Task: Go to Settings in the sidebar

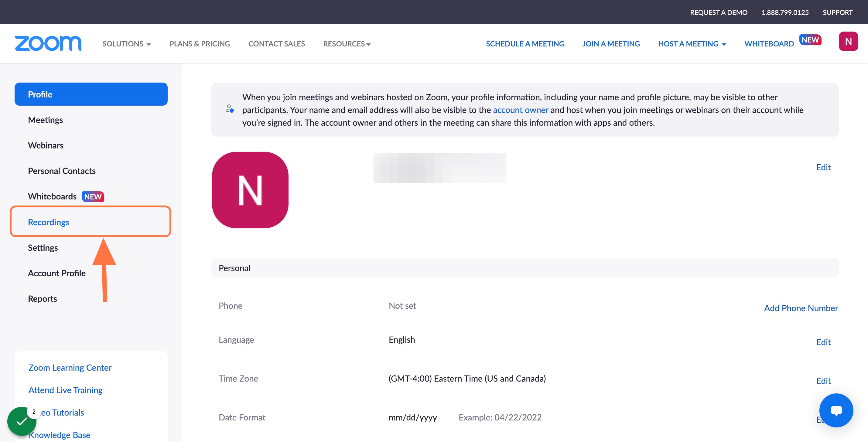Action: (43, 248)
